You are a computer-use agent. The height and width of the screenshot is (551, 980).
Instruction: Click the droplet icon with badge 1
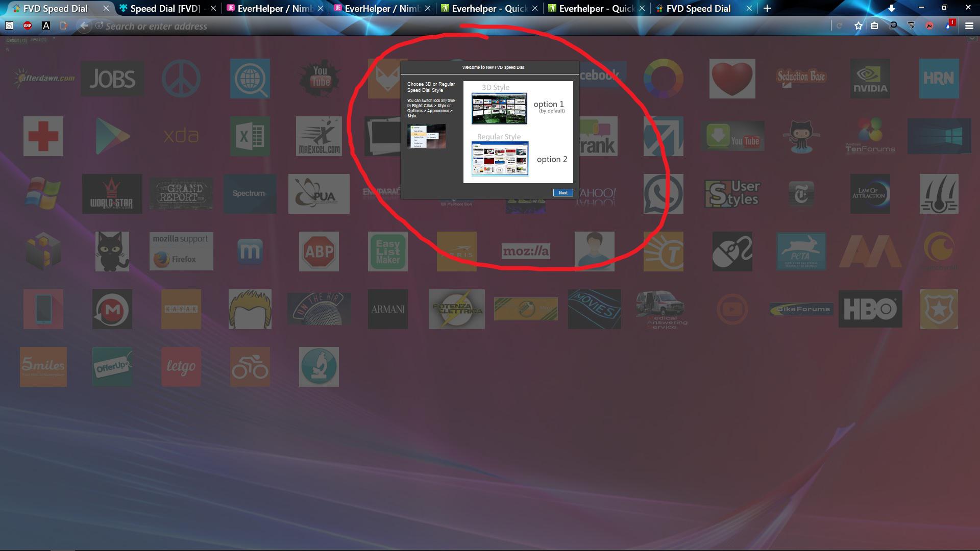pos(949,25)
